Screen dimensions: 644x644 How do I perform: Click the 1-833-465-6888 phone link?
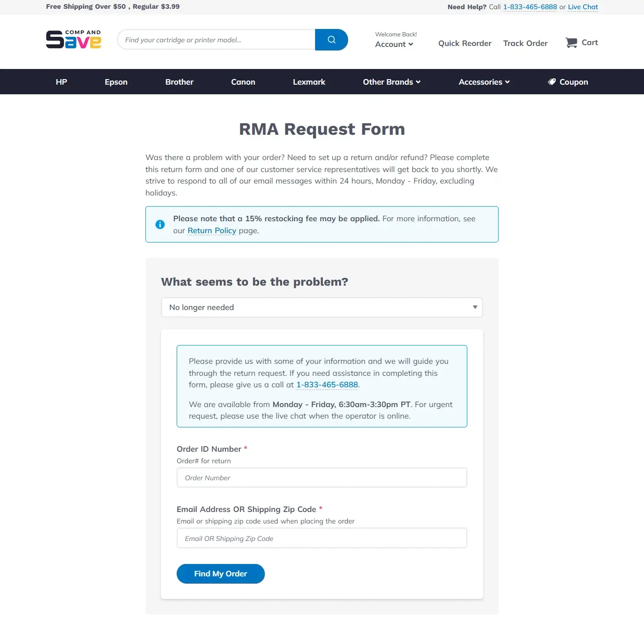[530, 7]
